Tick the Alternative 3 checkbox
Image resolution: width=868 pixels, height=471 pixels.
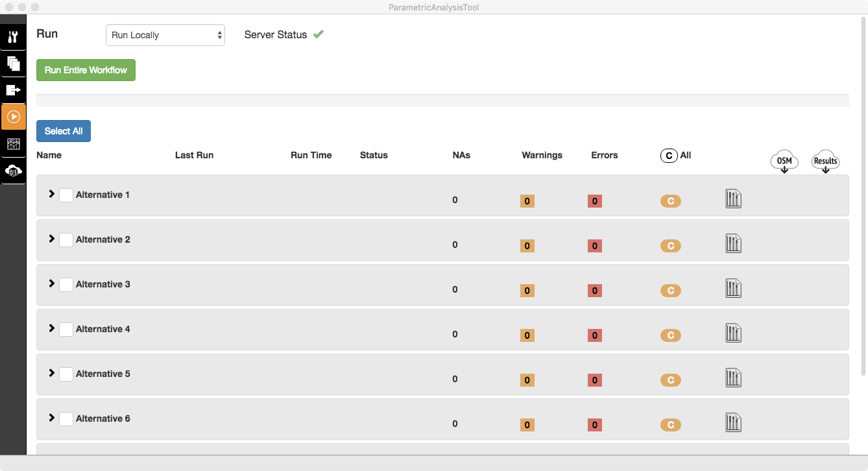pos(66,285)
